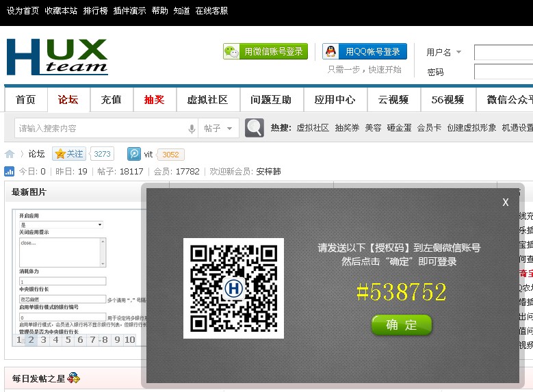Screen dimensions: 533x392
Task: Click hot search term 美容
Action: [x=373, y=128]
